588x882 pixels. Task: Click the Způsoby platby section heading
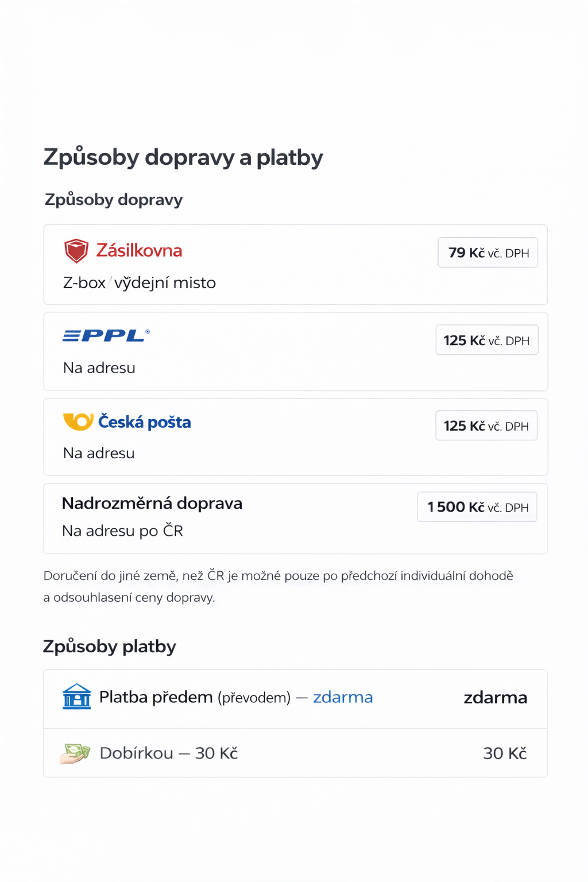pyautogui.click(x=110, y=647)
